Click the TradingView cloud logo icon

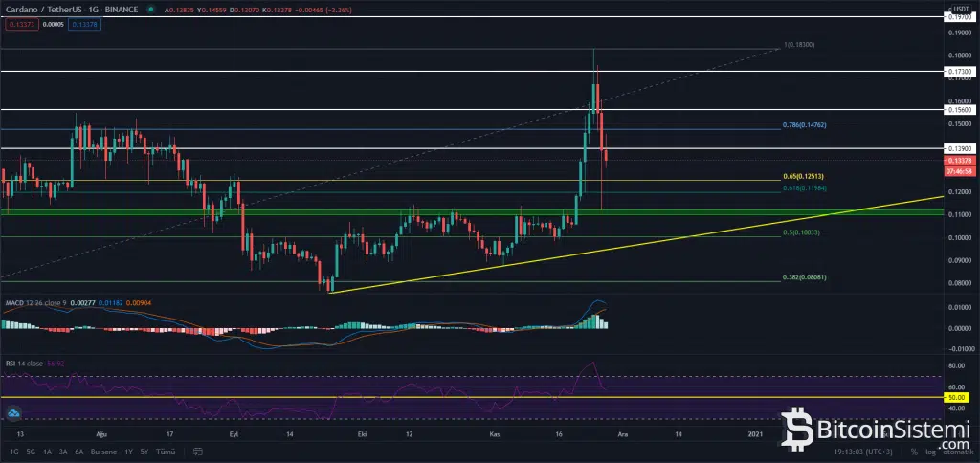14,413
